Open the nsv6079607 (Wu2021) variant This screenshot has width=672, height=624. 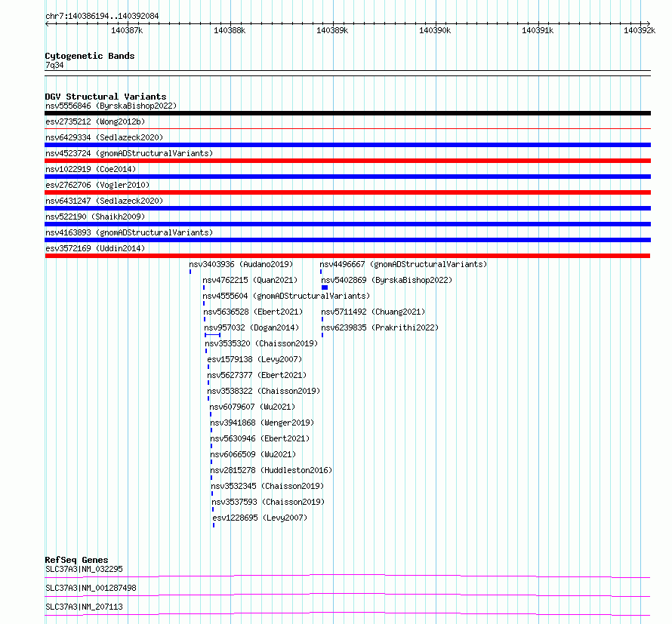(x=252, y=407)
